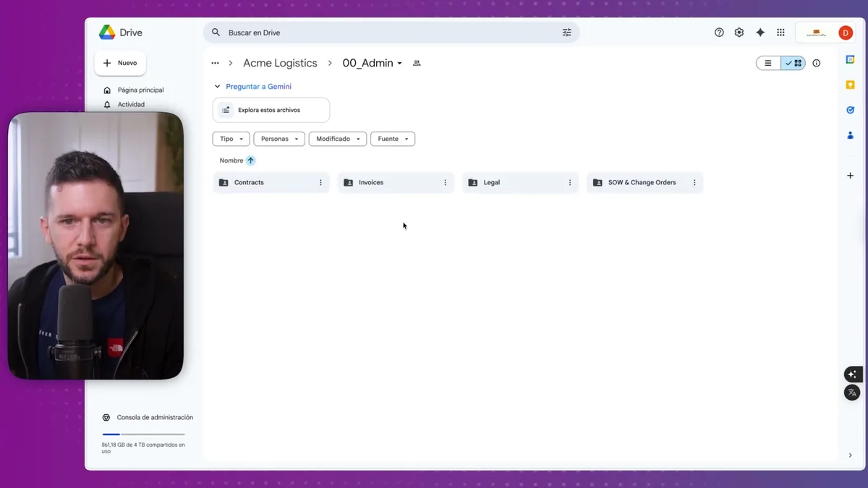
Task: Open the Modificado filter dropdown
Action: point(337,138)
